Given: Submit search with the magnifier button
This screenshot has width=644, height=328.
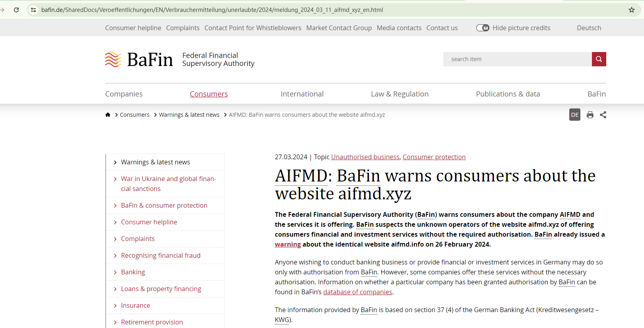Looking at the screenshot, I should 599,59.
